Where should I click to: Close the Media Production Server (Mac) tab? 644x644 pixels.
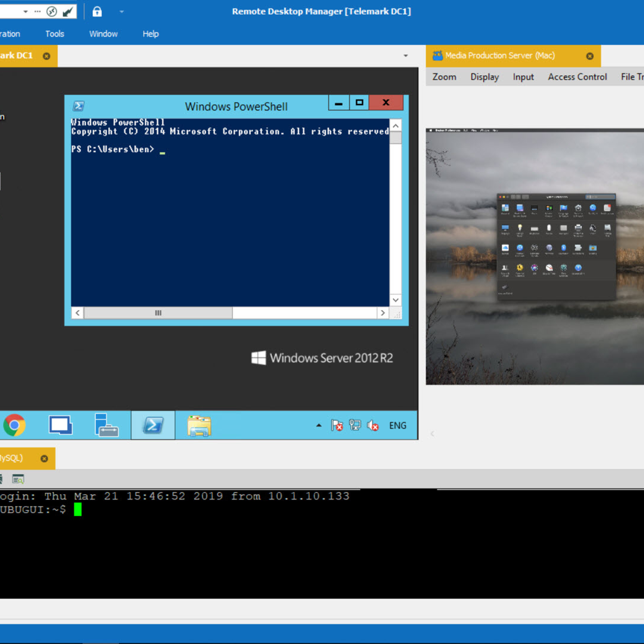click(x=590, y=56)
